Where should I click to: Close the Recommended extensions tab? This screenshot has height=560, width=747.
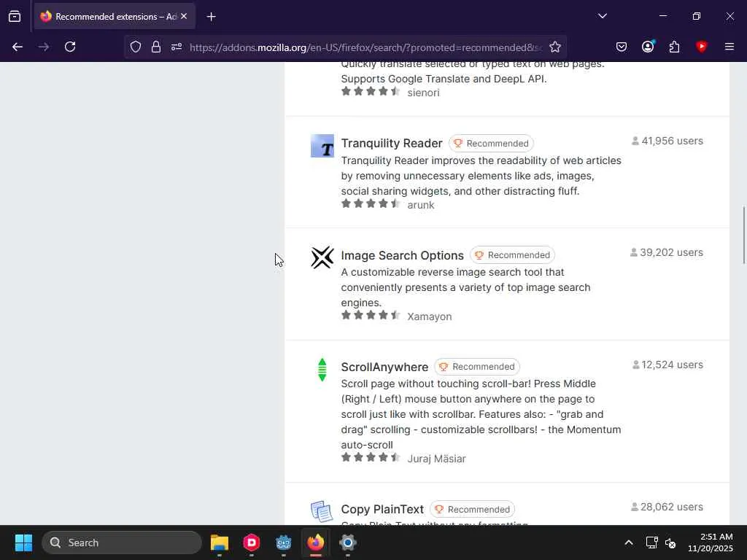point(184,16)
